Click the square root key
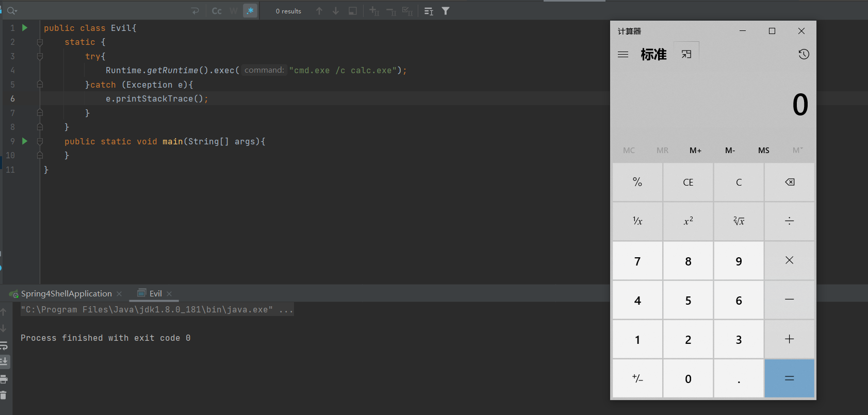 pyautogui.click(x=739, y=221)
